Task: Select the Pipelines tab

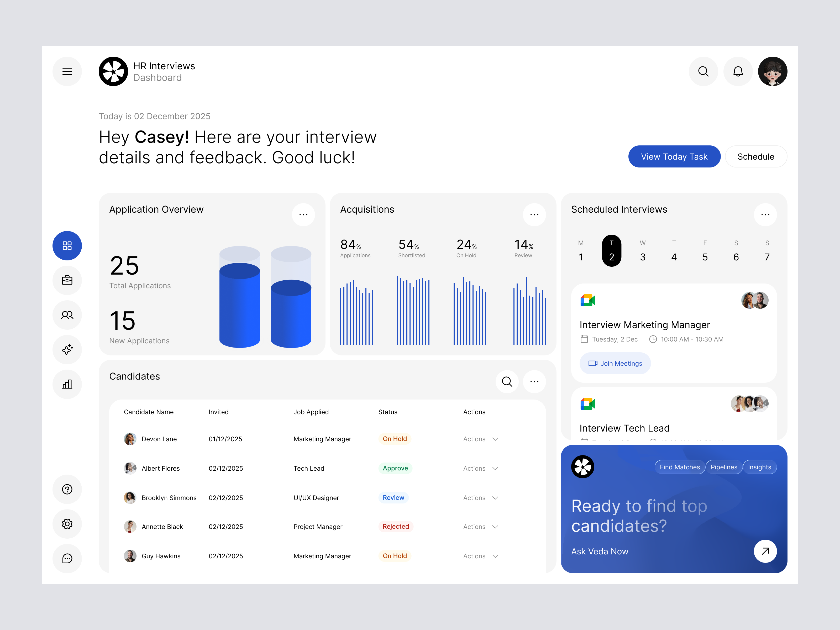Action: coord(724,467)
